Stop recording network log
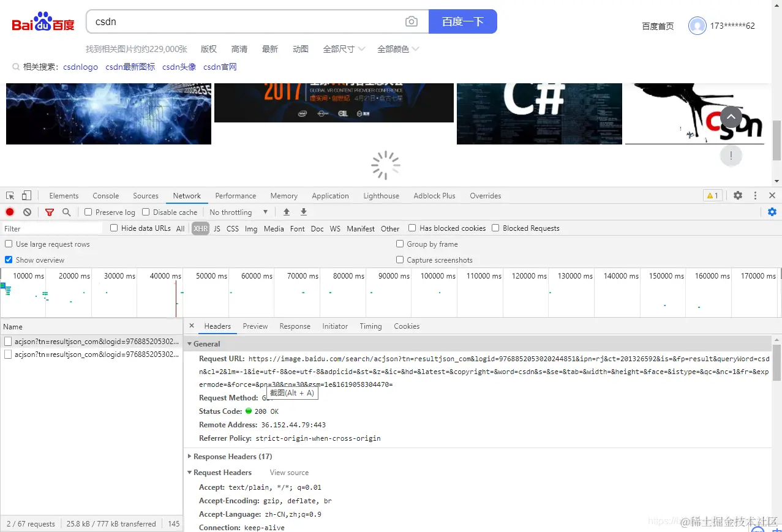 (10, 212)
